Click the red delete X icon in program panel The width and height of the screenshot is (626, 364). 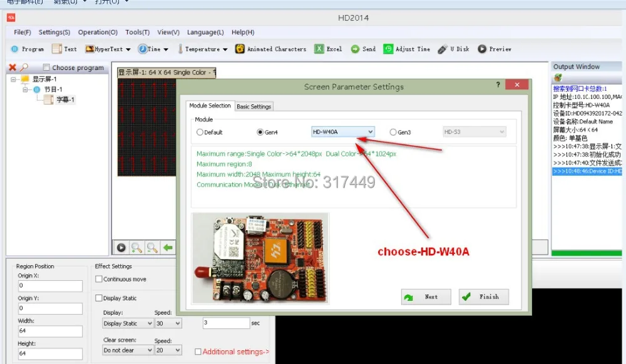tap(13, 68)
